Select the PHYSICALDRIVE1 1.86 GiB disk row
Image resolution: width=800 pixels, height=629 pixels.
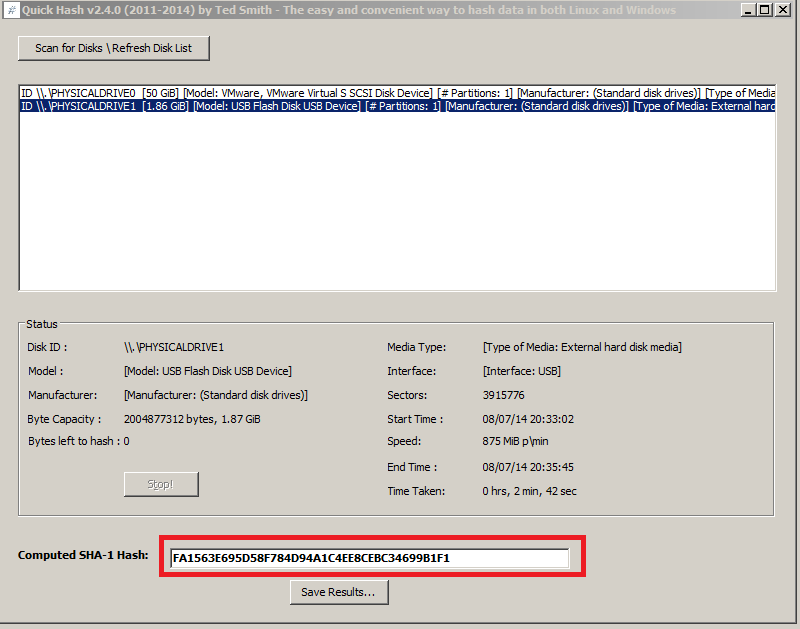tap(397, 106)
